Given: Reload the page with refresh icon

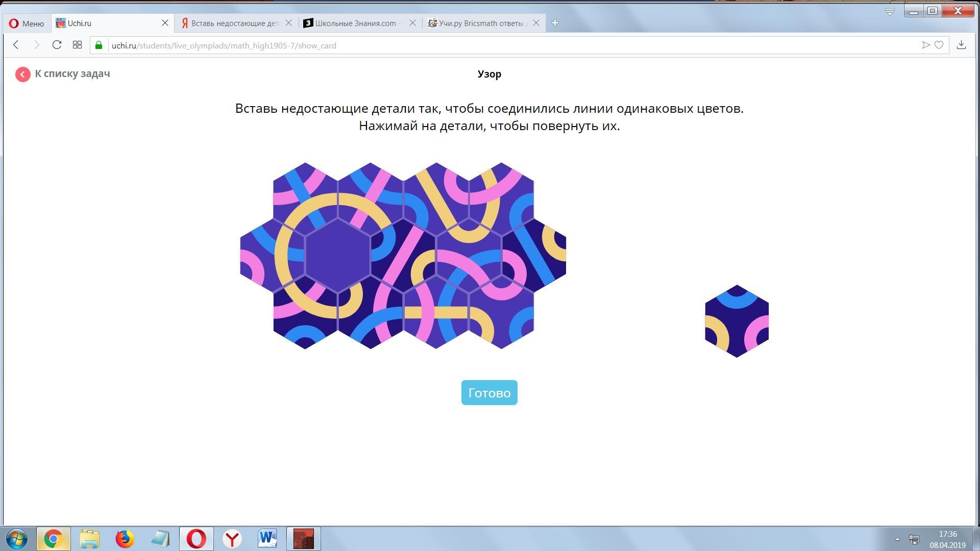Looking at the screenshot, I should pos(57,45).
